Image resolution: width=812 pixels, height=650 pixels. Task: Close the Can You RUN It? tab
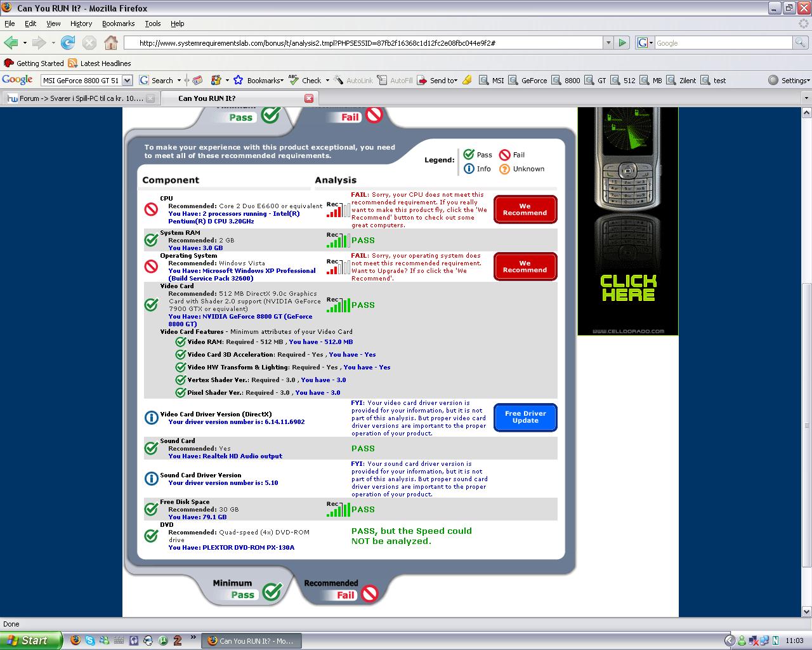pos(309,98)
